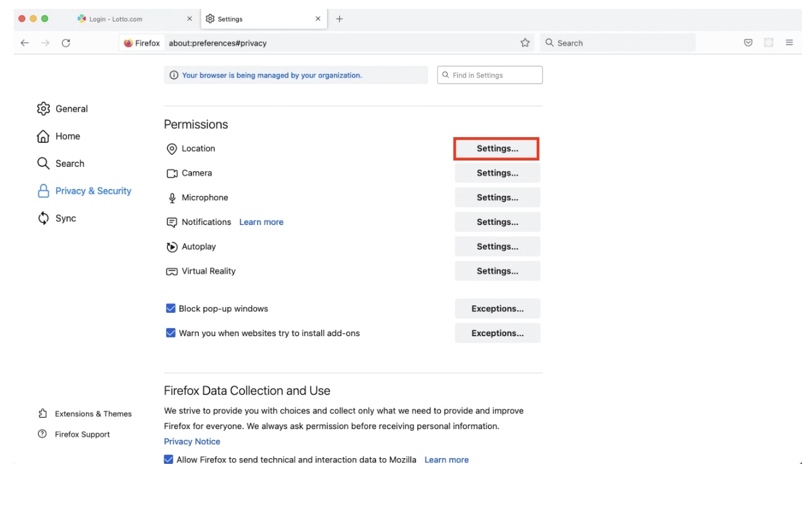The width and height of the screenshot is (812, 522).
Task: Open Learn more link beside Notifications
Action: 261,222
